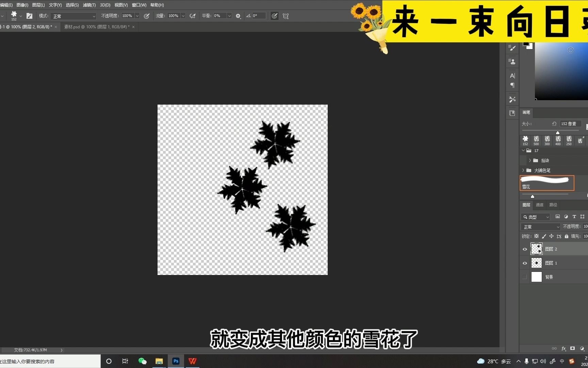Open the 滤镜 Filter menu
588x368 pixels.
(x=89, y=5)
